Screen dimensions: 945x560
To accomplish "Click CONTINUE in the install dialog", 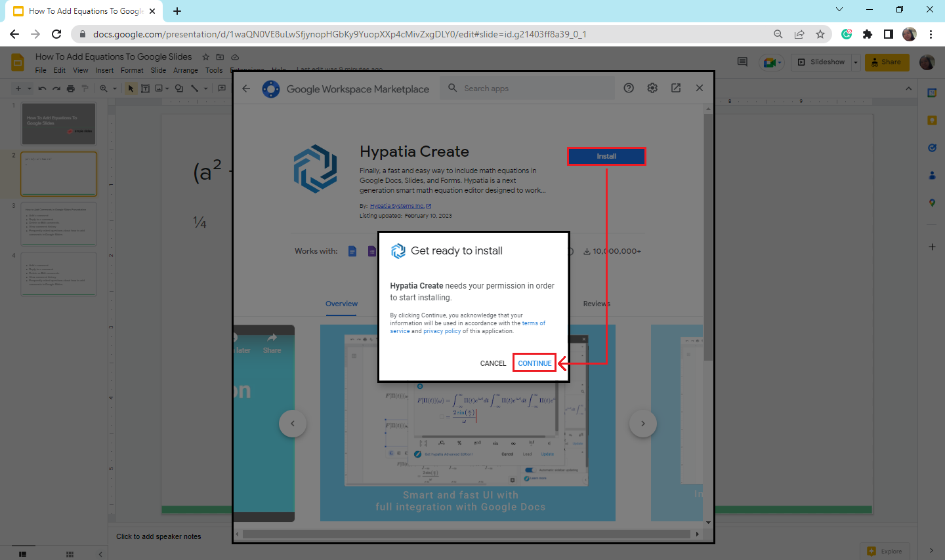I will pyautogui.click(x=534, y=363).
